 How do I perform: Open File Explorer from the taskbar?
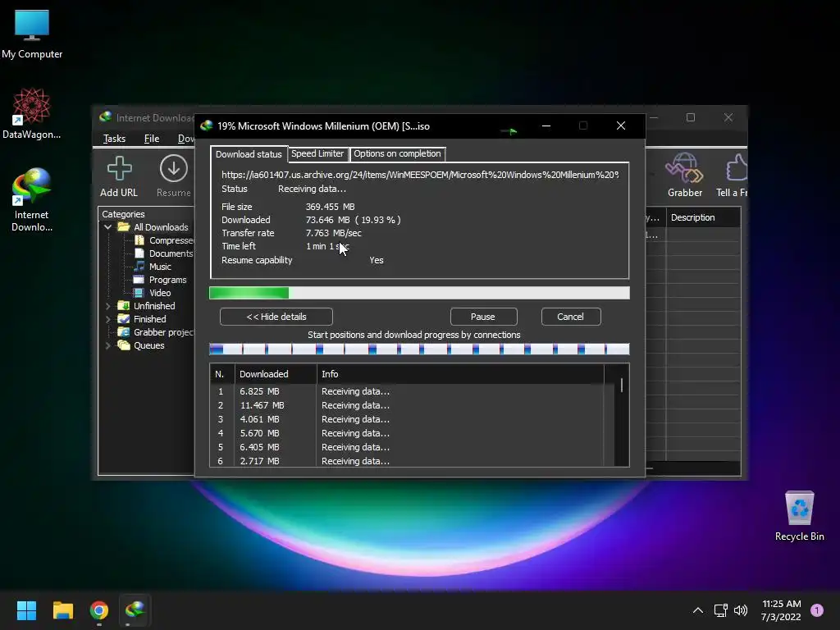coord(62,610)
